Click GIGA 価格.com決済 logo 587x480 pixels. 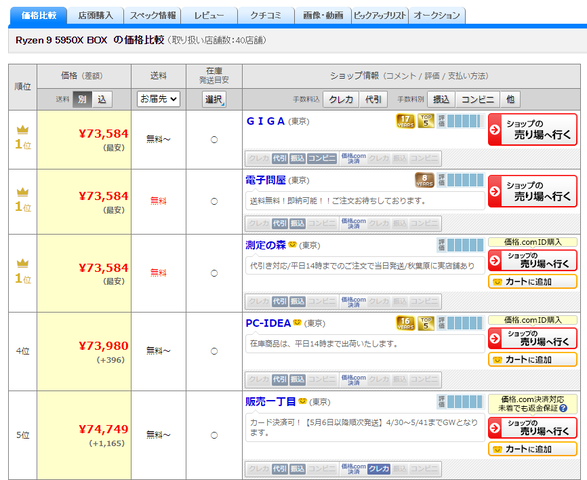[x=353, y=158]
